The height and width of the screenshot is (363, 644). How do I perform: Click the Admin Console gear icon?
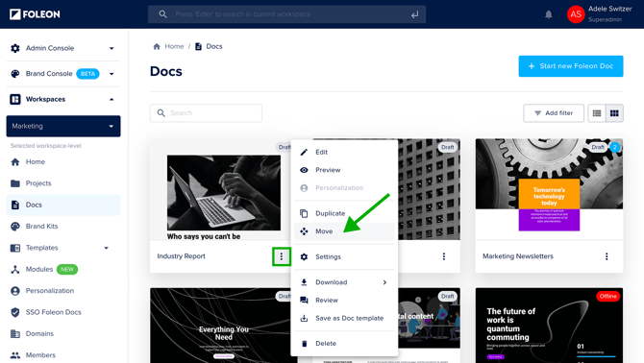[x=15, y=48]
